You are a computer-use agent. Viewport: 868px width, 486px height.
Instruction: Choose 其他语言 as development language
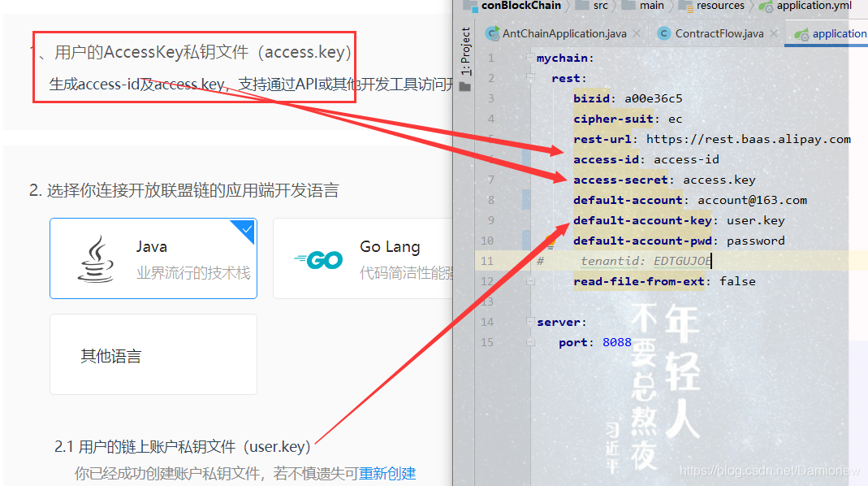pos(153,354)
